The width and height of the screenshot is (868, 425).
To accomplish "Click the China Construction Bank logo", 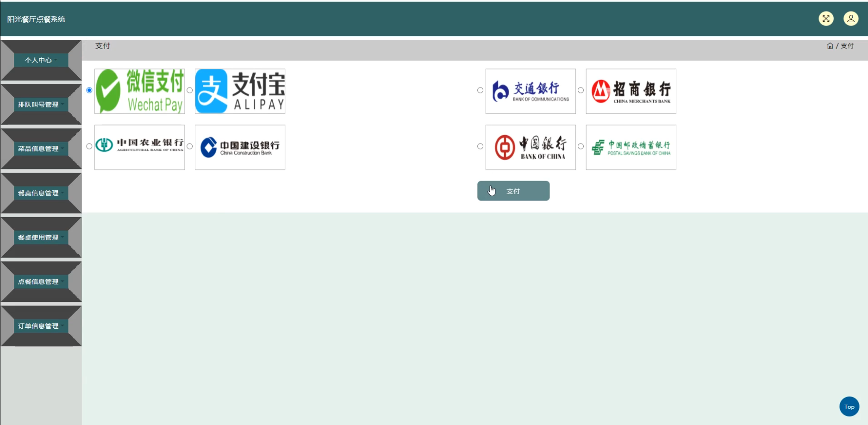I will click(x=240, y=147).
